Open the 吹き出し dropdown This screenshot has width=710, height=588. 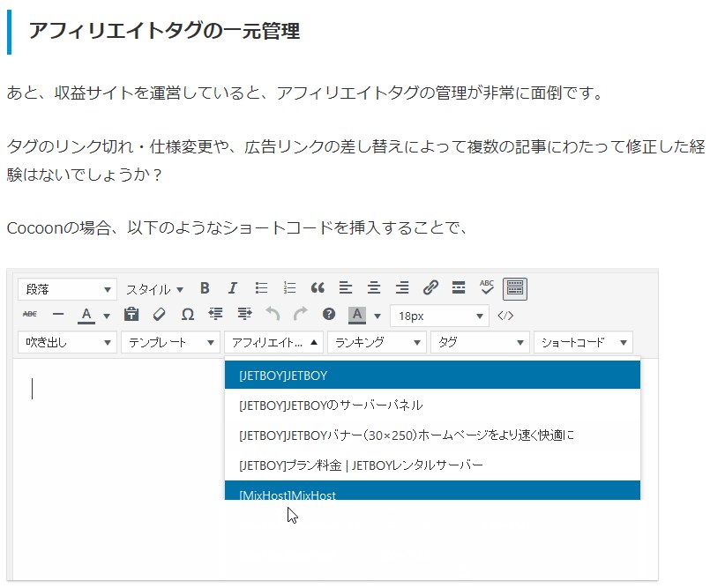click(67, 342)
